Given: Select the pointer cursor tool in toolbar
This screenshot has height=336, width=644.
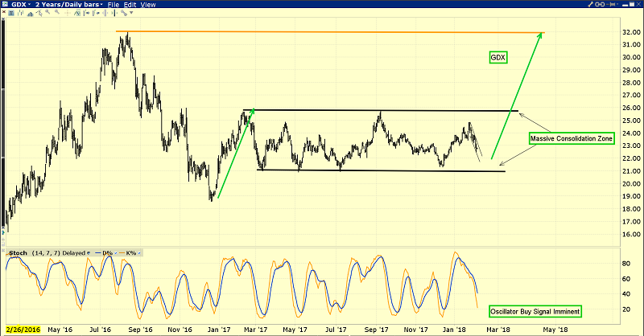Looking at the screenshot, I should click(39, 13).
